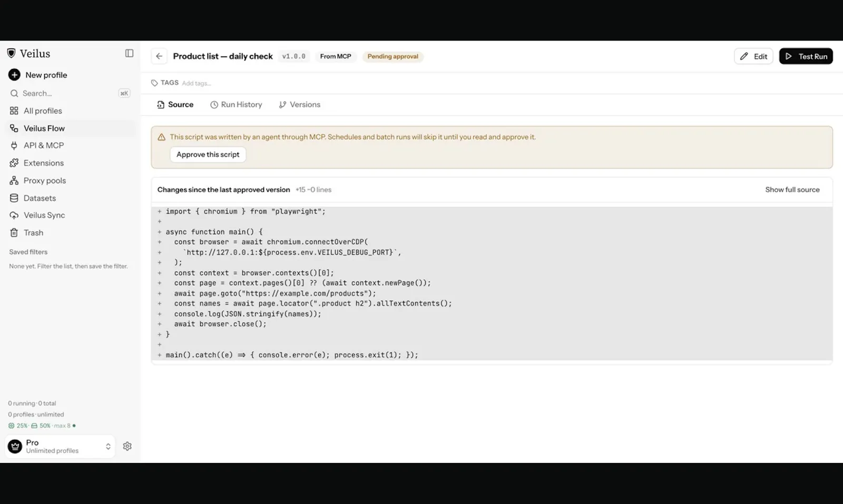Switch to the Source tab
The height and width of the screenshot is (504, 843).
pyautogui.click(x=175, y=104)
